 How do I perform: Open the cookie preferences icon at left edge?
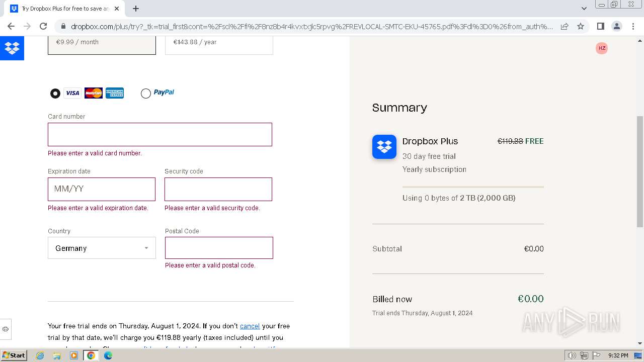pyautogui.click(x=6, y=329)
